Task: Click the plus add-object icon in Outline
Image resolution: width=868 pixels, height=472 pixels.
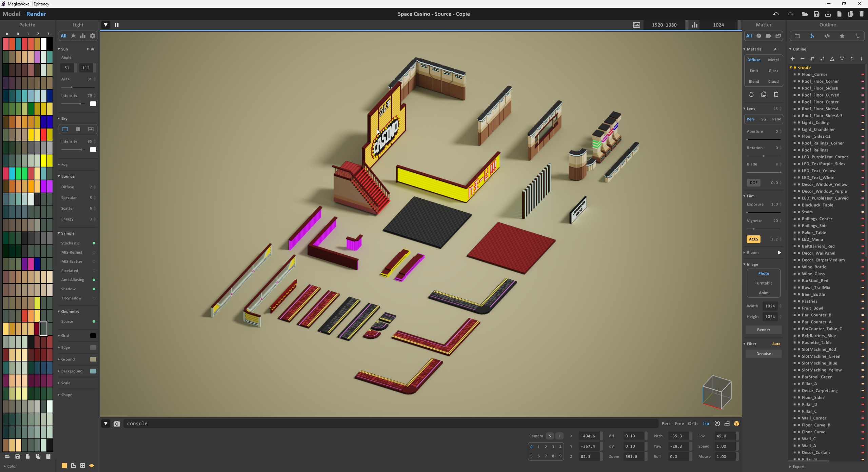Action: 792,59
